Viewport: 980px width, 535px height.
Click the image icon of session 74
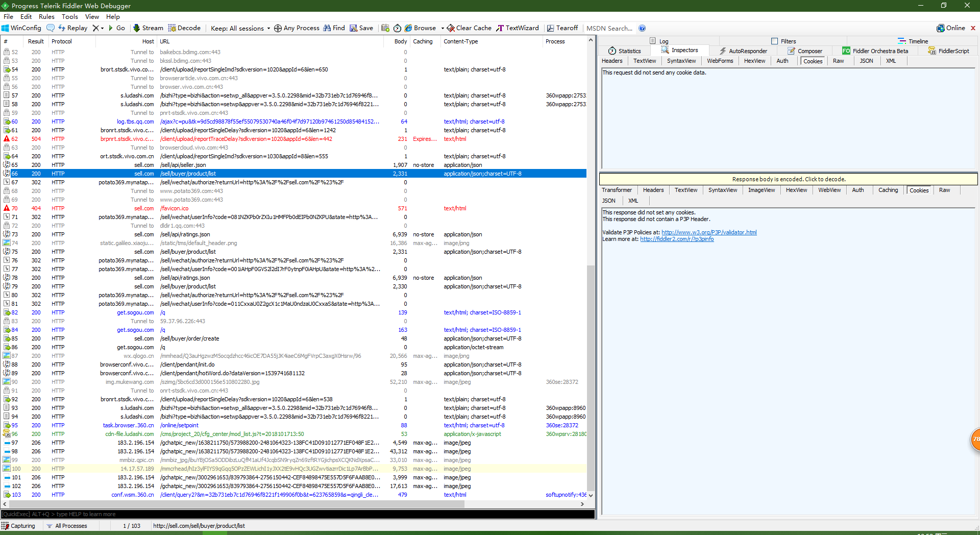tap(7, 243)
